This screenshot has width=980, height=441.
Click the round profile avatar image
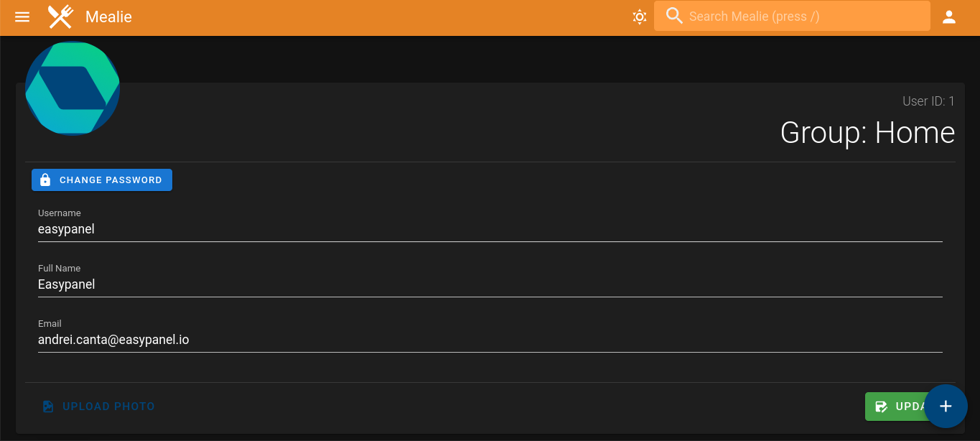[x=73, y=88]
